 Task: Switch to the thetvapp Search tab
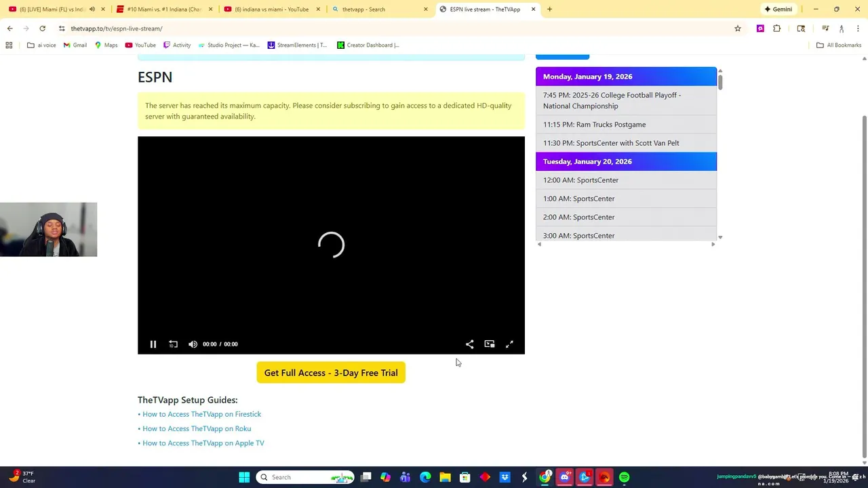click(x=379, y=9)
